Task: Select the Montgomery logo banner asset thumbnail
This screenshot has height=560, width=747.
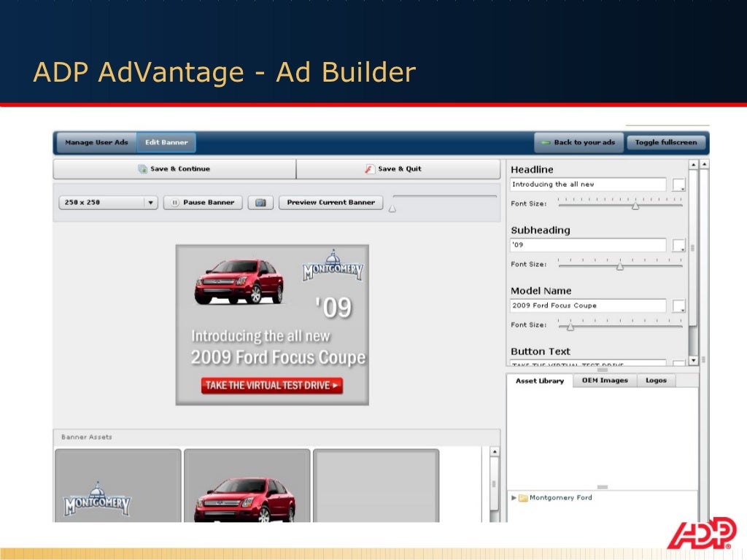Action: 118,486
